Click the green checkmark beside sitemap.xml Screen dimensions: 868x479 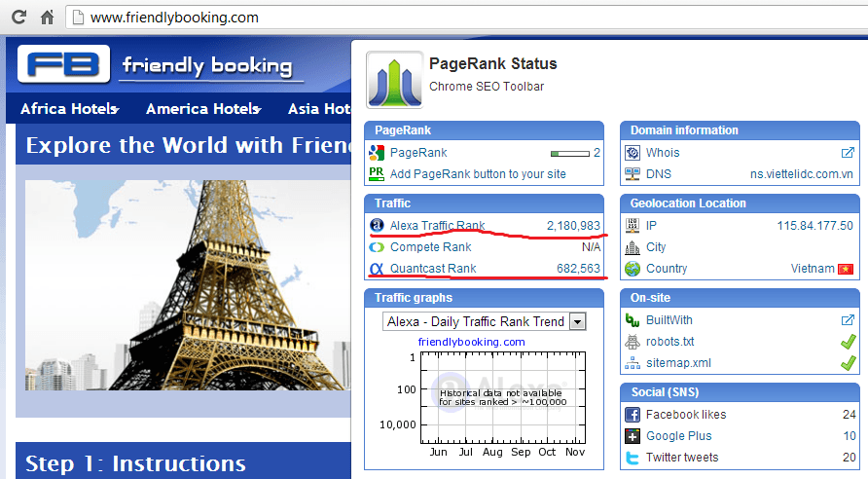848,363
